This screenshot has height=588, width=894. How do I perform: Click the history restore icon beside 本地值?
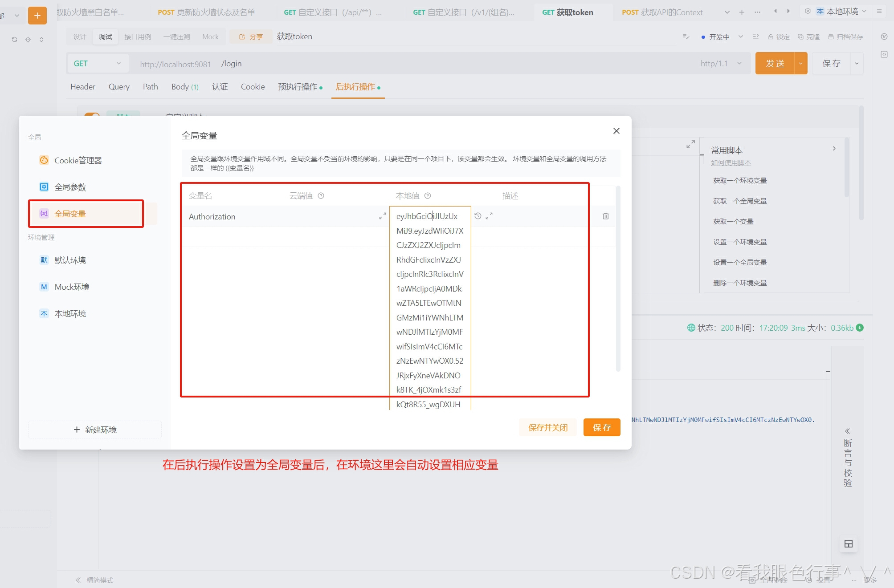(x=478, y=216)
